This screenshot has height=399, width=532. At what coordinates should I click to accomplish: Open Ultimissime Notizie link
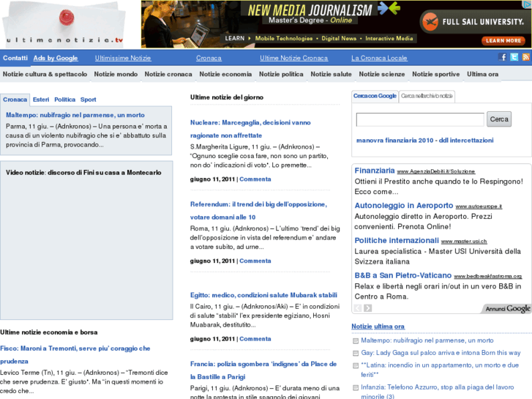click(123, 58)
